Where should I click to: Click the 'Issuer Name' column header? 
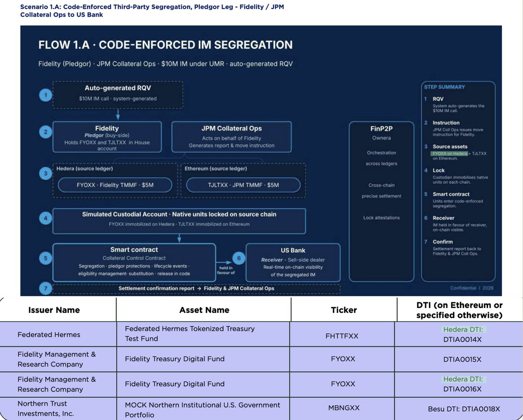click(x=54, y=310)
